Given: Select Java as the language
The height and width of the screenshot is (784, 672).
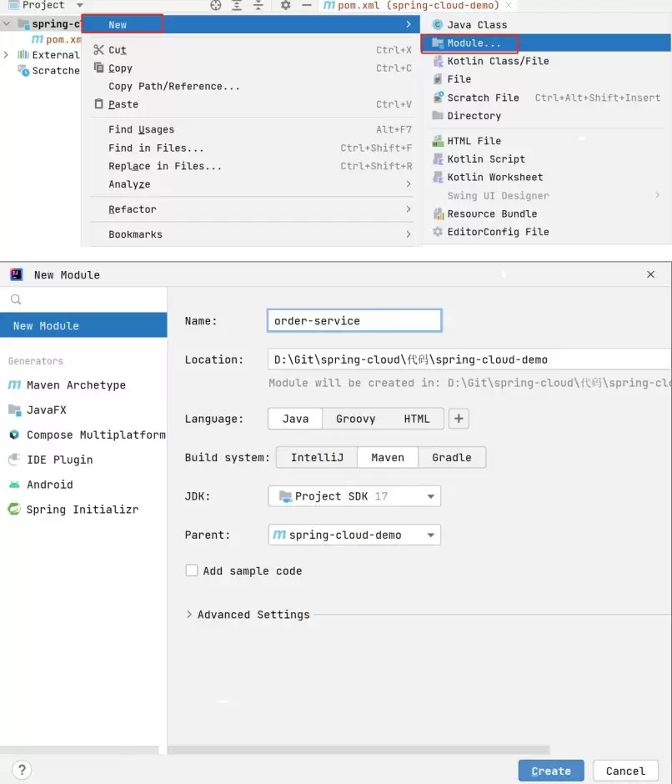Looking at the screenshot, I should pos(295,419).
